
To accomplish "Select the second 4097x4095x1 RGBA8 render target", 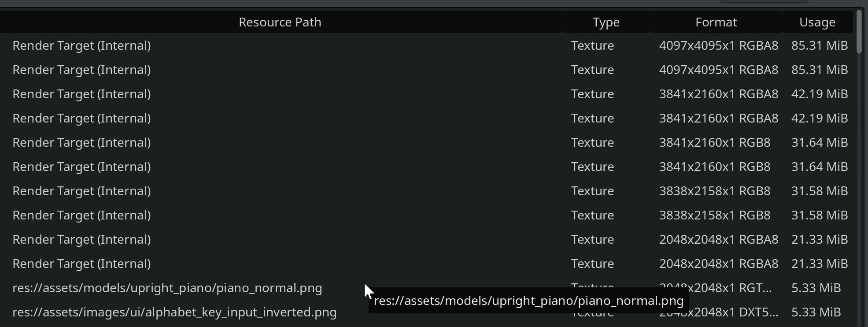I will [x=176, y=70].
